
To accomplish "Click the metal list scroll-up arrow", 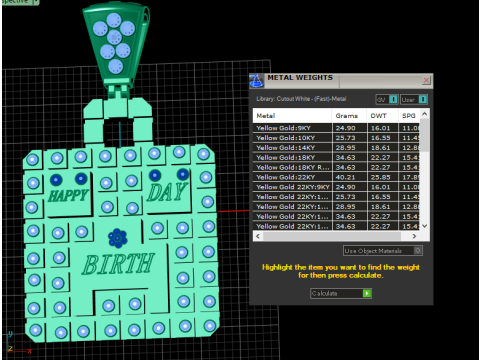I will 424,114.
